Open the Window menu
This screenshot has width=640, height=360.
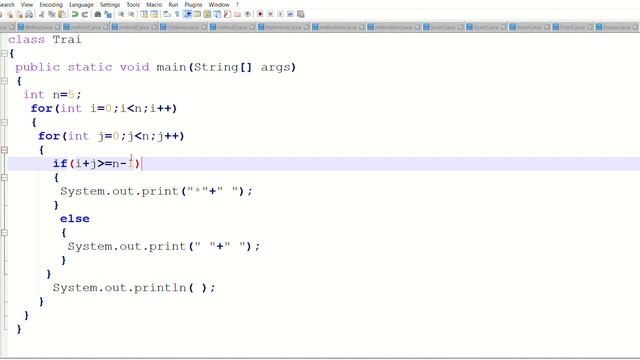(219, 4)
